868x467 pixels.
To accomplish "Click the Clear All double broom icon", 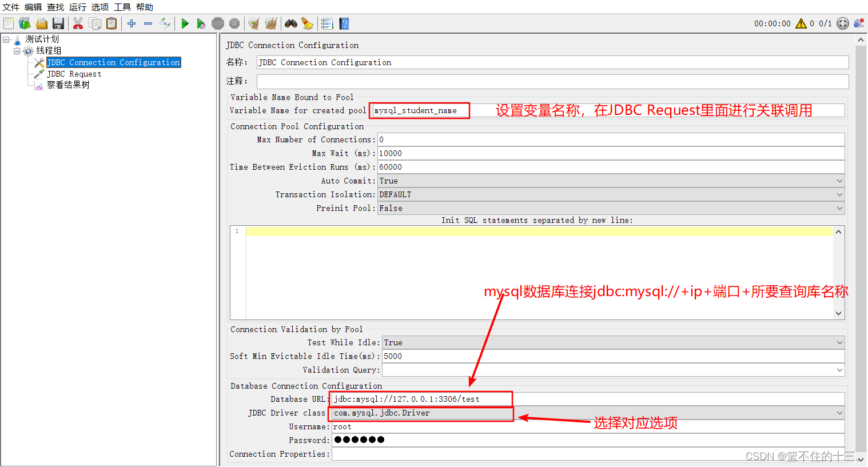I will tap(271, 23).
